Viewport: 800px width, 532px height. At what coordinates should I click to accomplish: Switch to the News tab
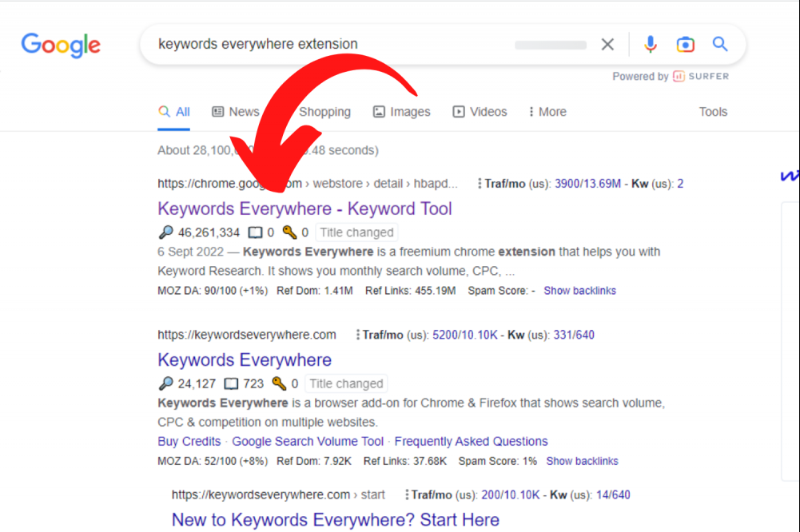(x=236, y=112)
